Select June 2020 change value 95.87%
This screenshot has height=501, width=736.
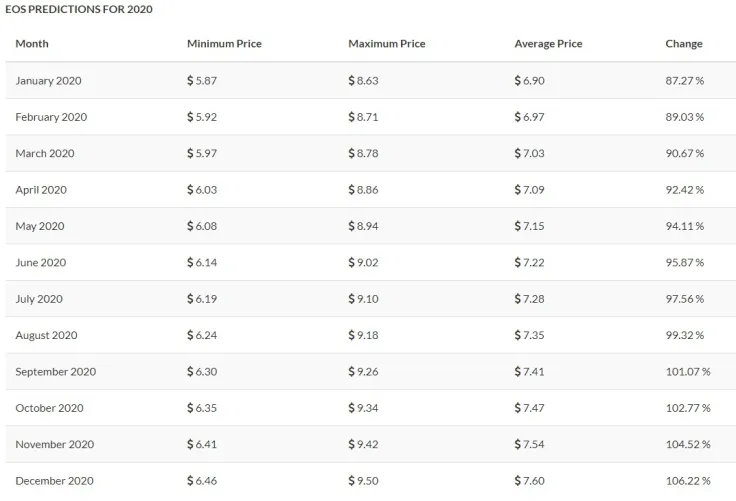click(685, 263)
